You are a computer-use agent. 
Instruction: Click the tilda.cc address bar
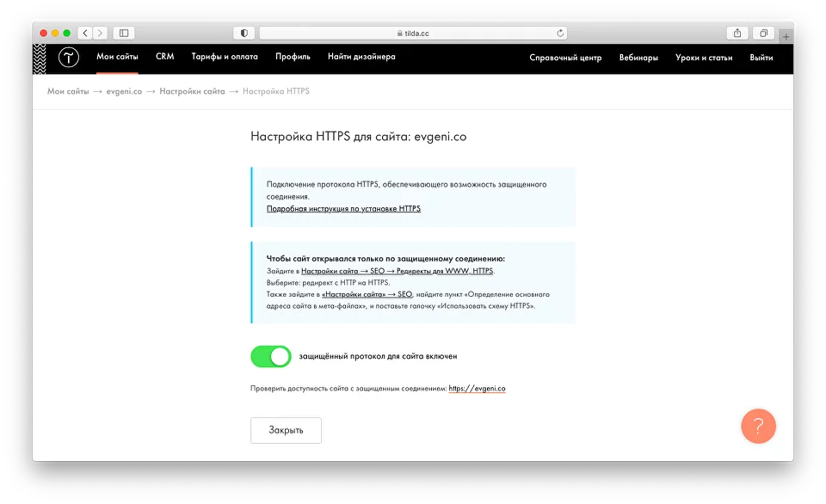413,34
